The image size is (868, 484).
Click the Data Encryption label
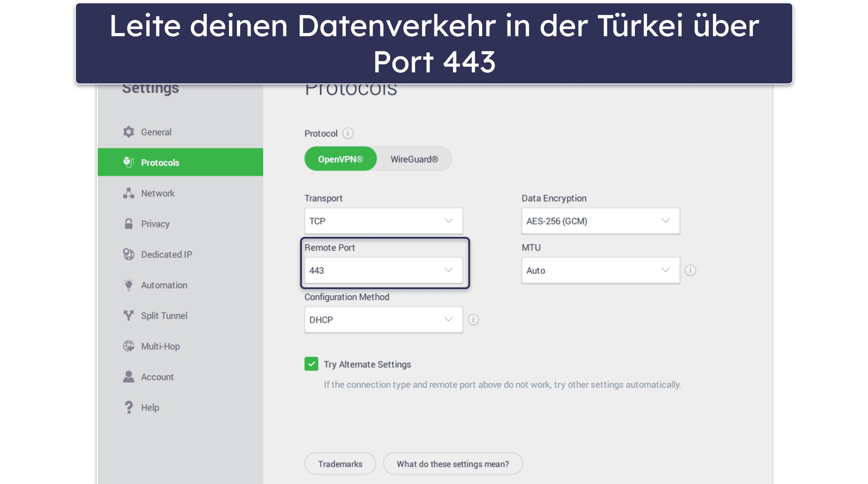pos(554,198)
